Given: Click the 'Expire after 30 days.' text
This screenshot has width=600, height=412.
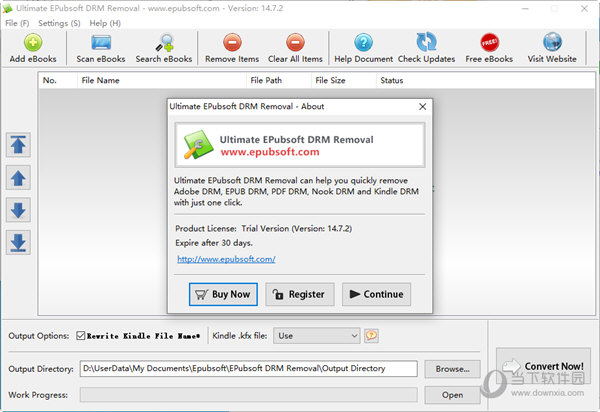Looking at the screenshot, I should pyautogui.click(x=214, y=243).
